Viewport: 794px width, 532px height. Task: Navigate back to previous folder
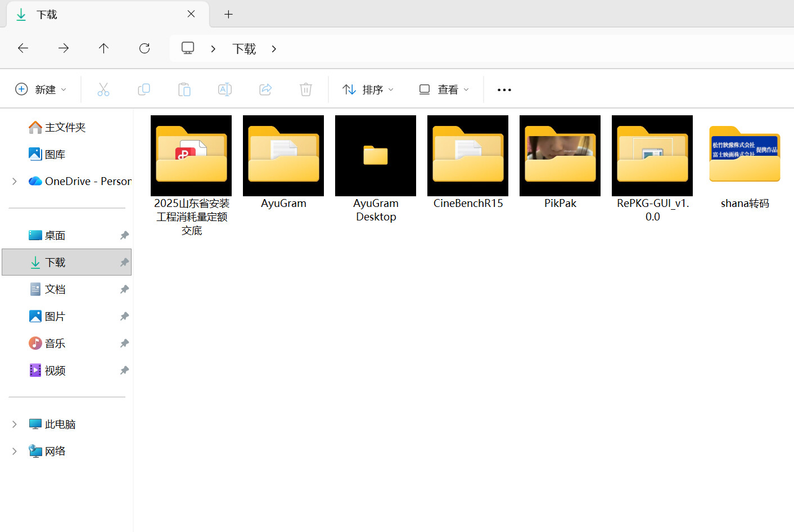point(23,48)
